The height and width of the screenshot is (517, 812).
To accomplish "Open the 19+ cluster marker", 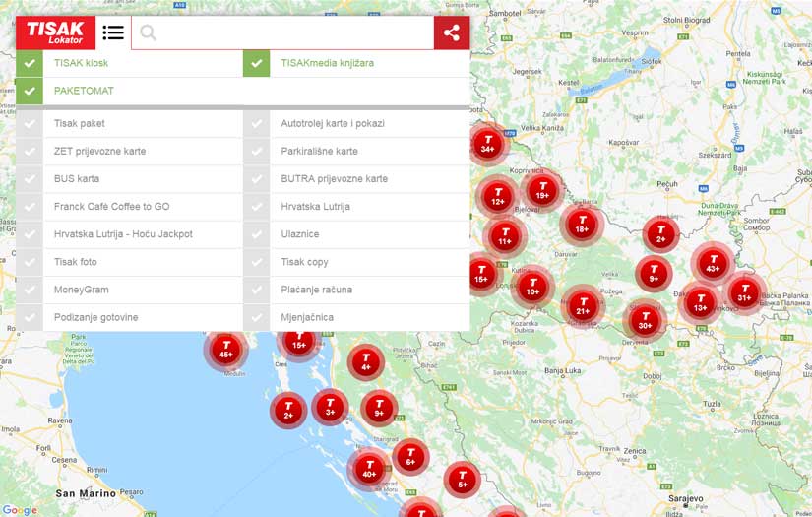I will point(542,191).
